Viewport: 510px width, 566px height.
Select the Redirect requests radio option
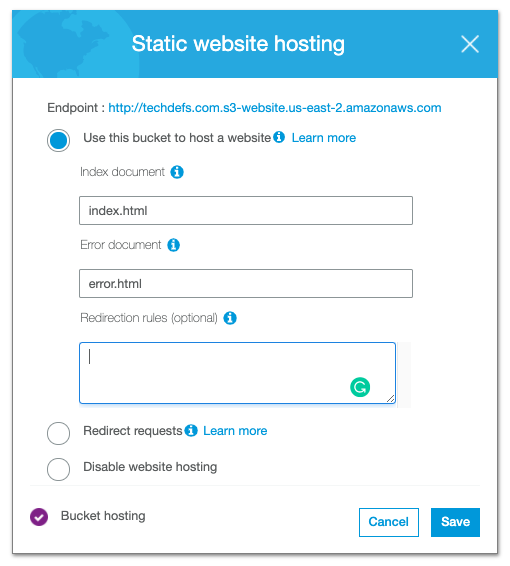coord(58,433)
